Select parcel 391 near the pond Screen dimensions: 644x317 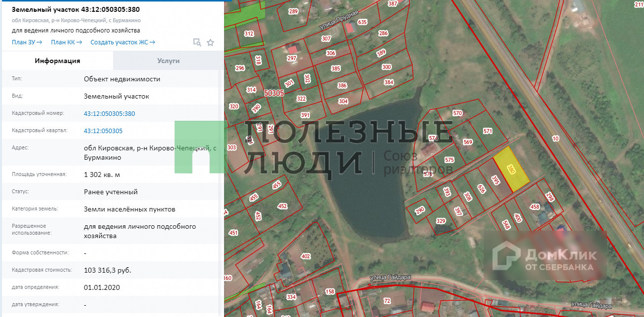(305, 115)
